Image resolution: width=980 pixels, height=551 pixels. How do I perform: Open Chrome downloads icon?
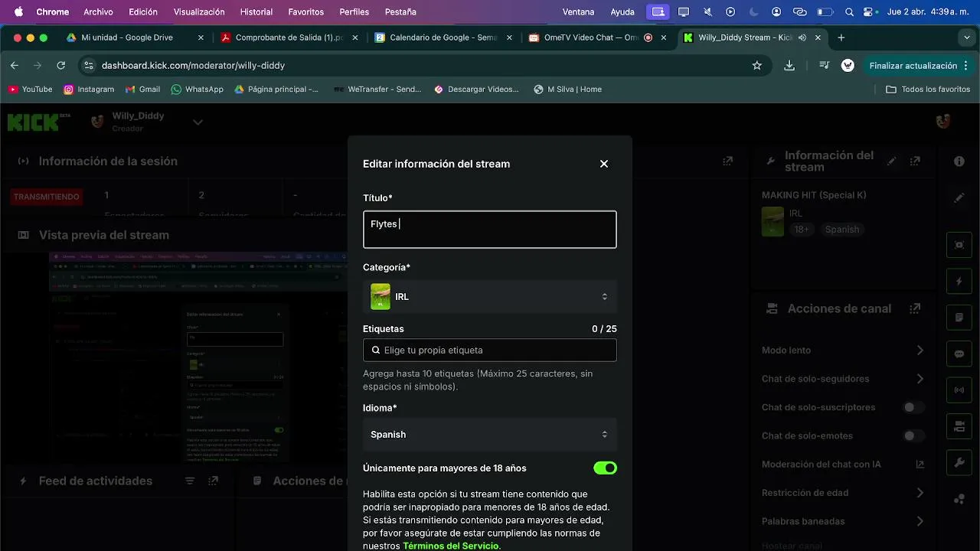(x=789, y=66)
